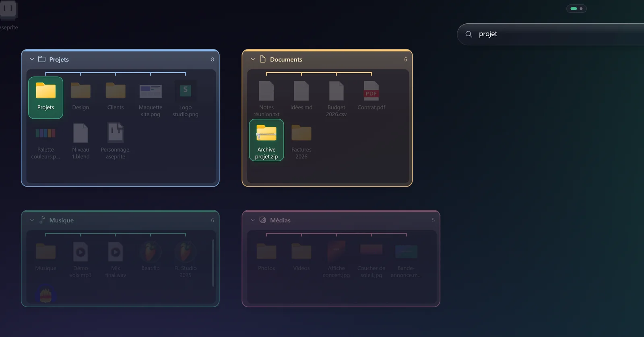
Task: Collapse the Projets group with its chevron
Action: [32, 59]
